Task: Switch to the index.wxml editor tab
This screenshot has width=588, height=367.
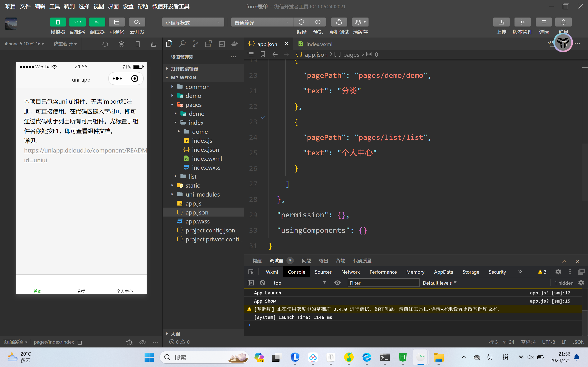Action: click(x=319, y=44)
